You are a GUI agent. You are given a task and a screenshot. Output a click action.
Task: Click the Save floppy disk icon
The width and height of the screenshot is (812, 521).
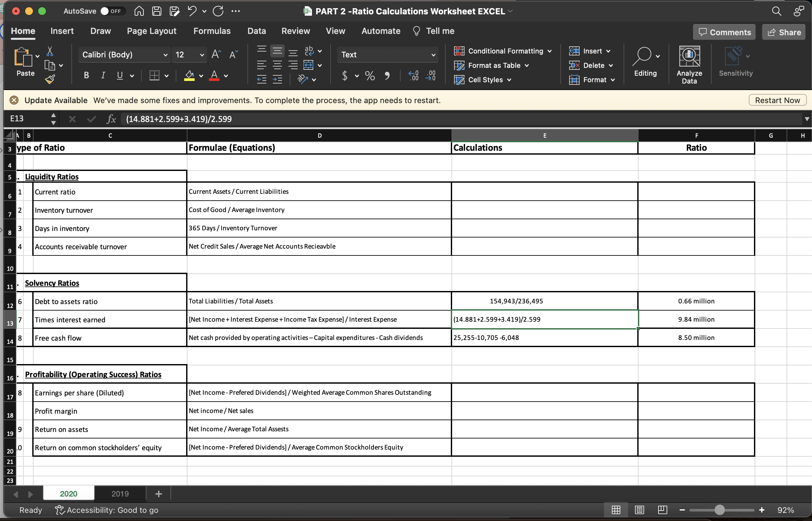(156, 11)
